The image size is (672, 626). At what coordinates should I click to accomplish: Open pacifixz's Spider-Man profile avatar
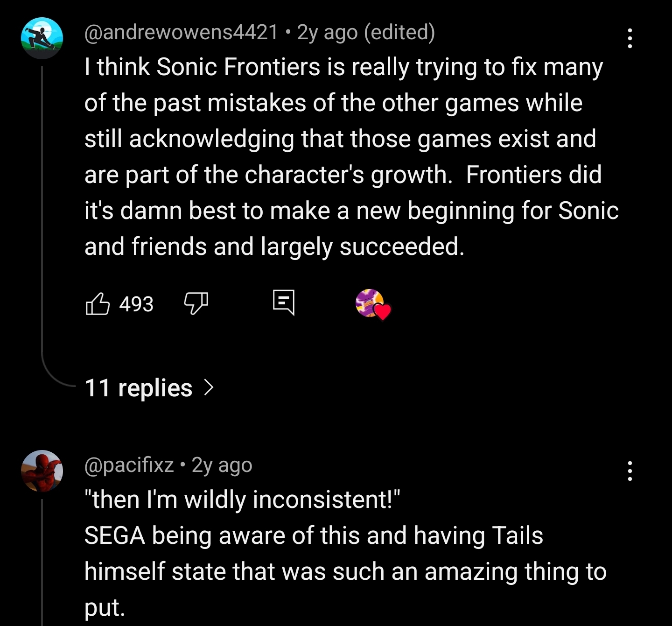[42, 471]
